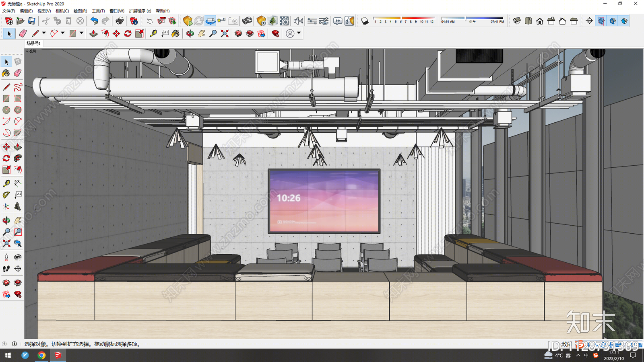
Task: Open the 视图(V) menu
Action: tap(44, 11)
